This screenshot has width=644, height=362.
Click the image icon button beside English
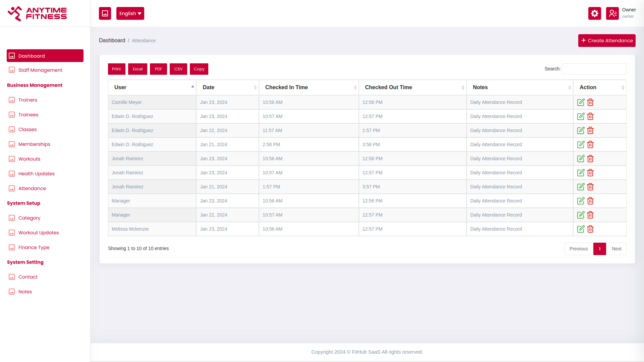point(105,13)
